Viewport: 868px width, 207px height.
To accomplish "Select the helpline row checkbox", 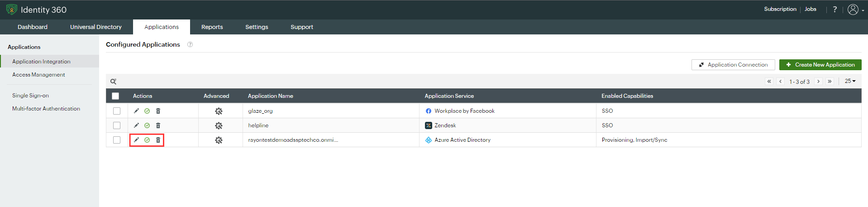I will (x=117, y=125).
